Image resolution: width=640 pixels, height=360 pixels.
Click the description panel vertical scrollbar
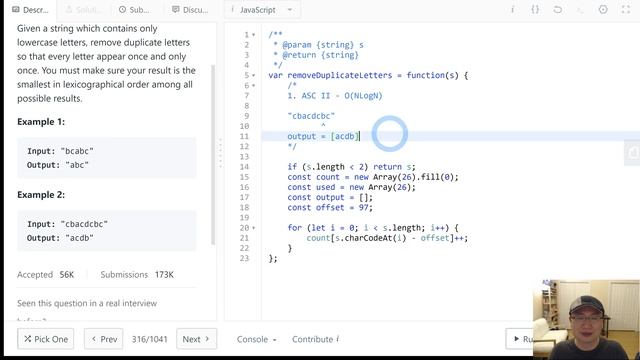tap(213, 154)
